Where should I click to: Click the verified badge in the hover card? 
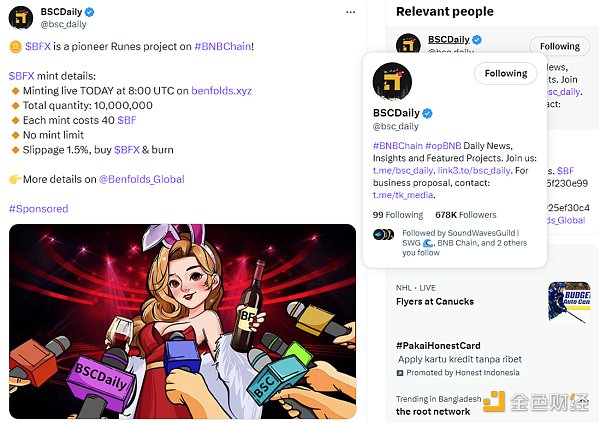click(x=428, y=113)
